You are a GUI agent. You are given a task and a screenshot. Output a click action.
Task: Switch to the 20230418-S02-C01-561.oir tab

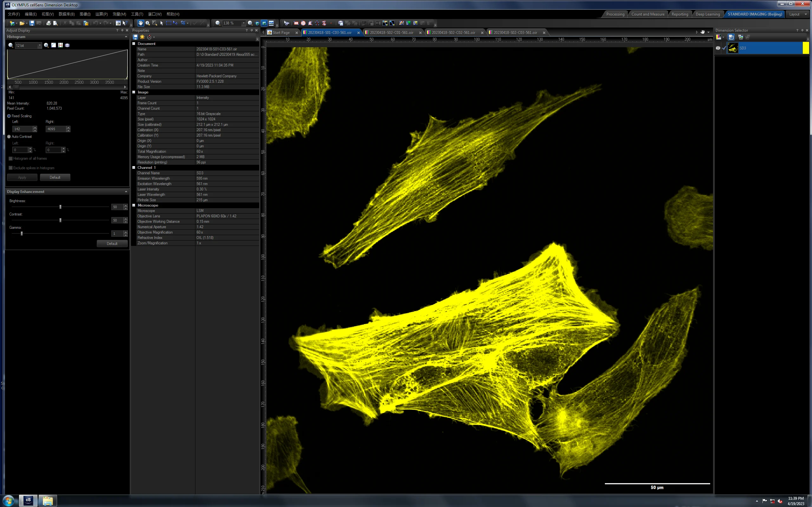(391, 33)
